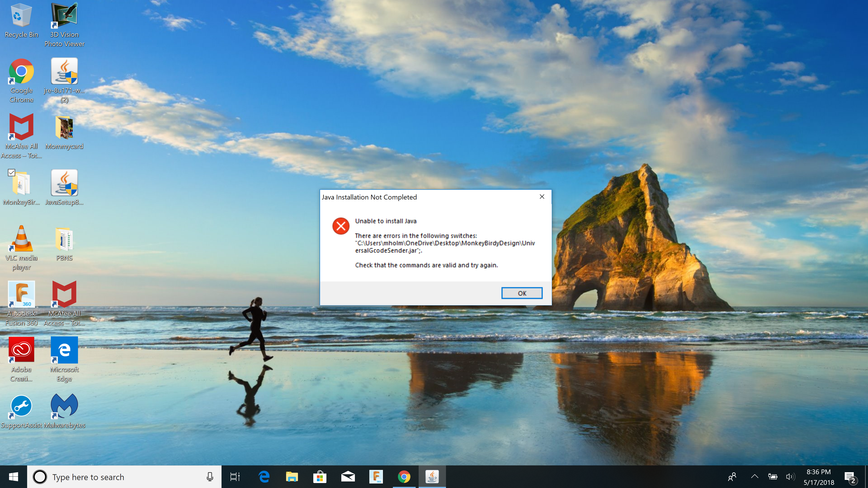The width and height of the screenshot is (868, 488).
Task: Click the UniversalGcodeSender.jar path text
Action: point(445,247)
